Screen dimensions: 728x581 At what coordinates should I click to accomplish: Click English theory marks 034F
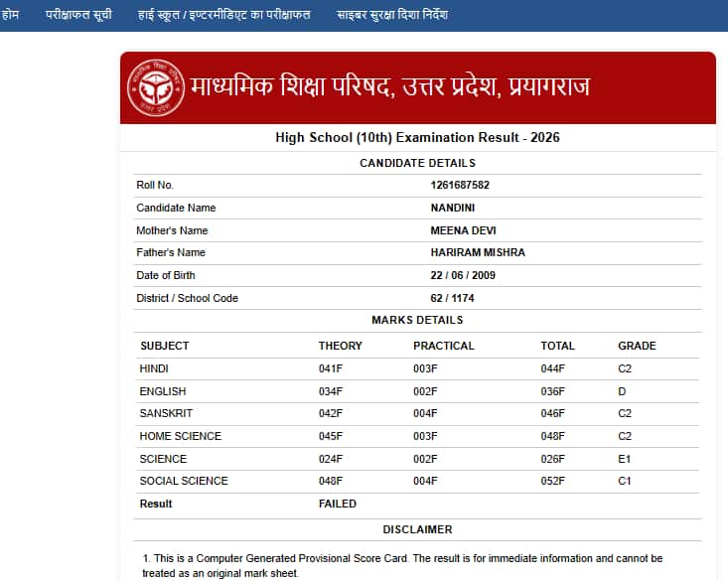click(331, 391)
